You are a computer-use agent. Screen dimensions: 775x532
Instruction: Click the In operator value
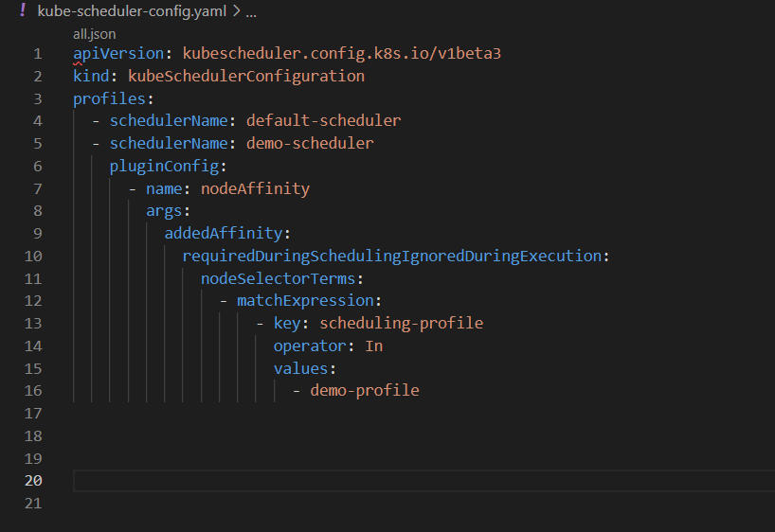click(374, 346)
